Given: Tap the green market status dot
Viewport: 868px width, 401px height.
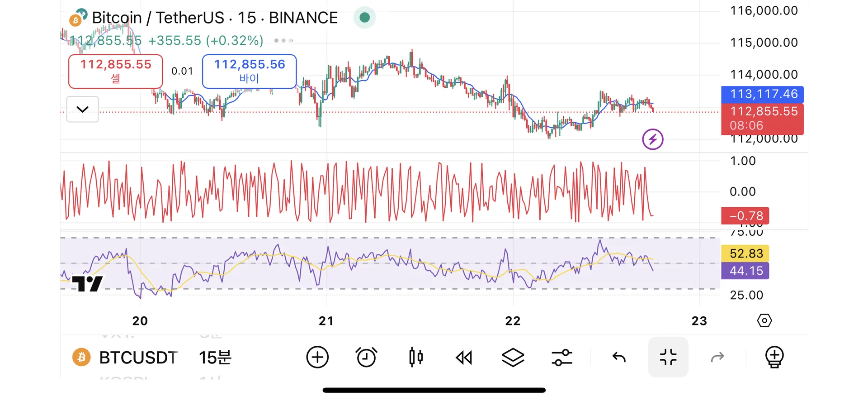Looking at the screenshot, I should click(365, 18).
